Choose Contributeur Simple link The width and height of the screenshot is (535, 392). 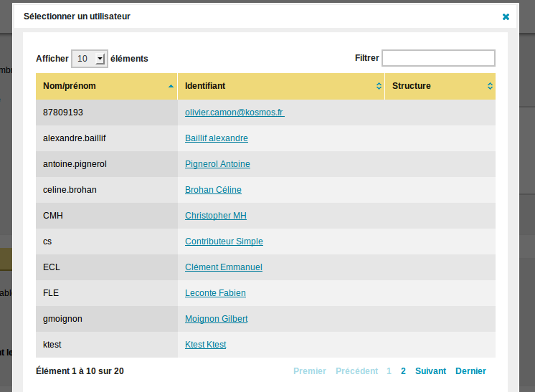224,242
